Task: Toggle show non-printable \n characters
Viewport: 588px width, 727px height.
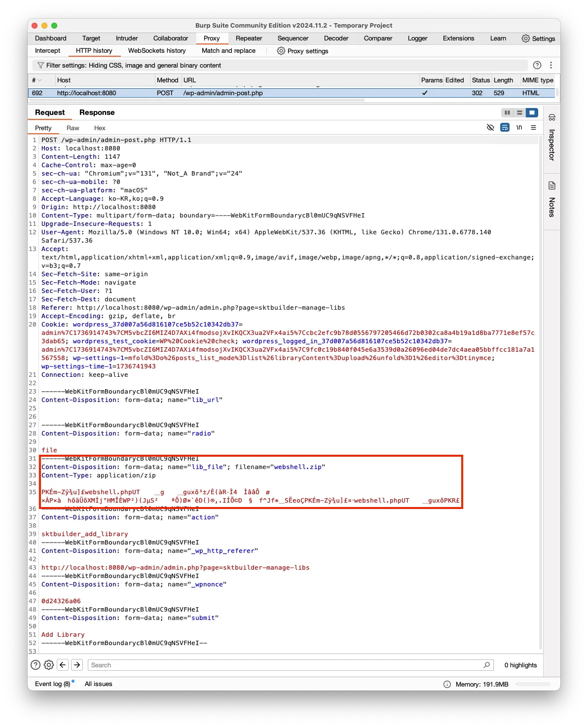Action: coord(519,127)
